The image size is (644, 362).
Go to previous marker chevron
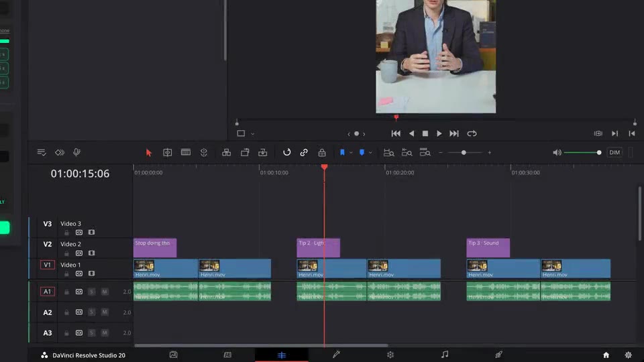[349, 134]
